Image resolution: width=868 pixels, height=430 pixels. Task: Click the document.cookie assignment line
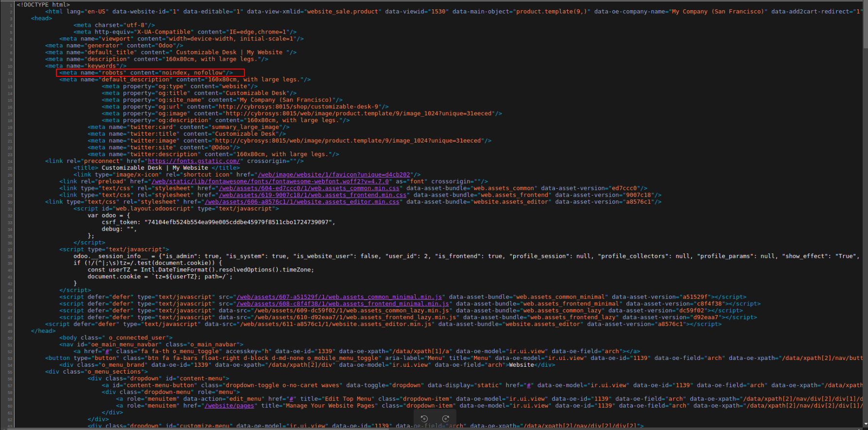click(x=160, y=277)
